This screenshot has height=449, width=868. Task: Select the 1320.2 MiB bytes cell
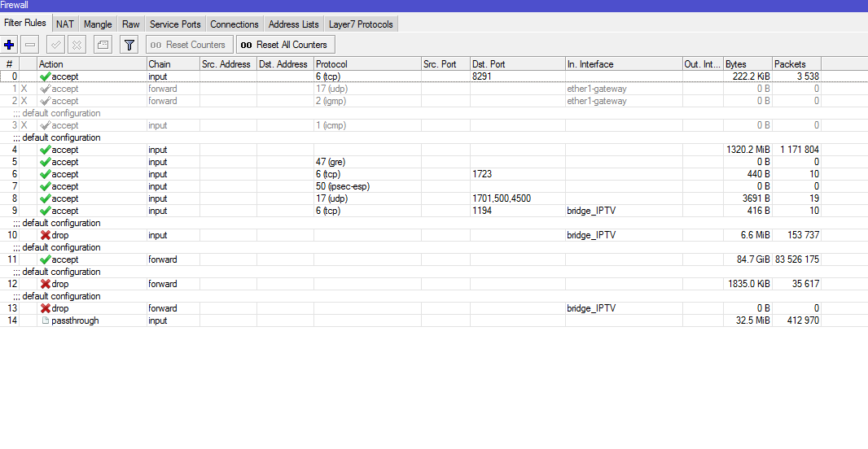(x=747, y=150)
